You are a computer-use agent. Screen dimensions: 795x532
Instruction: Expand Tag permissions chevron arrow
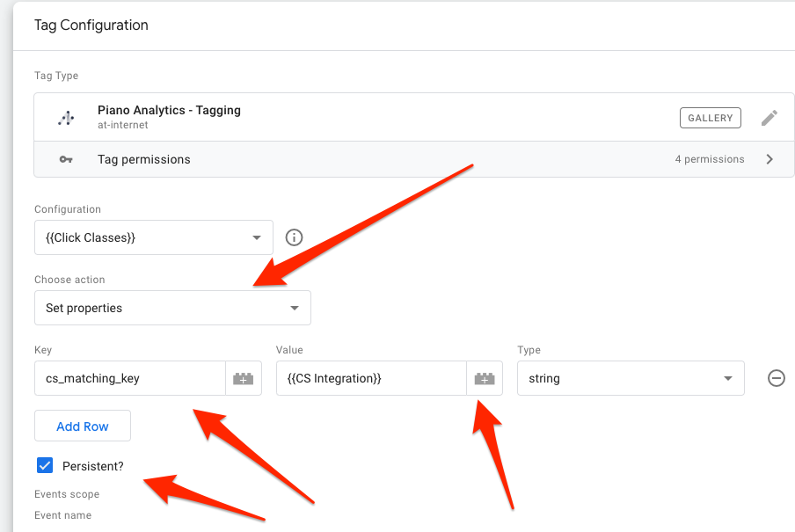pyautogui.click(x=769, y=159)
